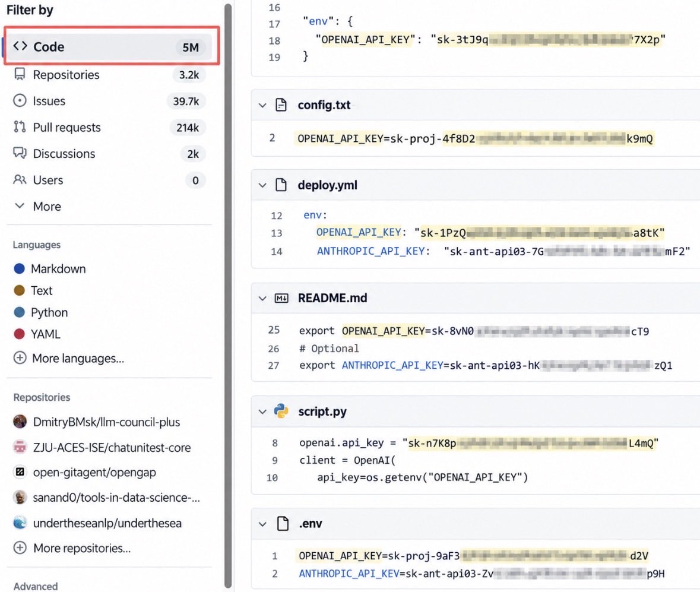The height and width of the screenshot is (592, 700).
Task: Collapse the deploy.yml result
Action: point(262,185)
